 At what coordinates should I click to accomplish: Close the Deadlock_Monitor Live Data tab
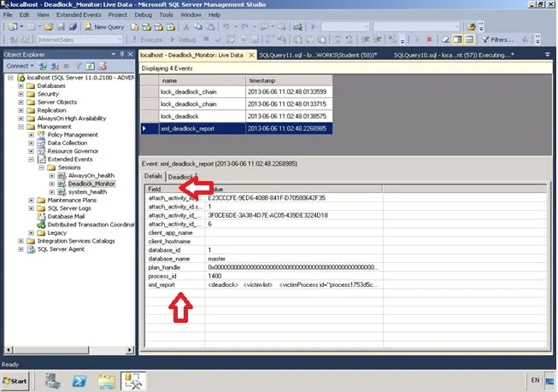pos(251,56)
